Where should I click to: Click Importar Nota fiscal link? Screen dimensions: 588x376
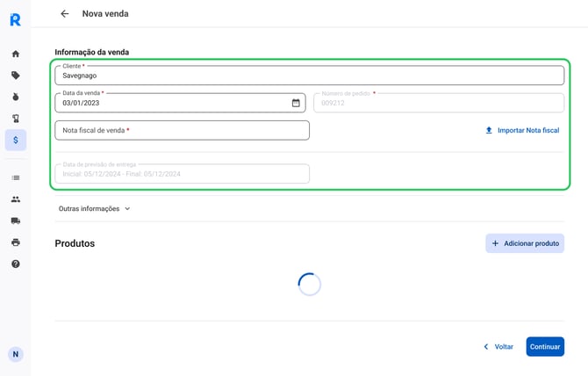522,130
